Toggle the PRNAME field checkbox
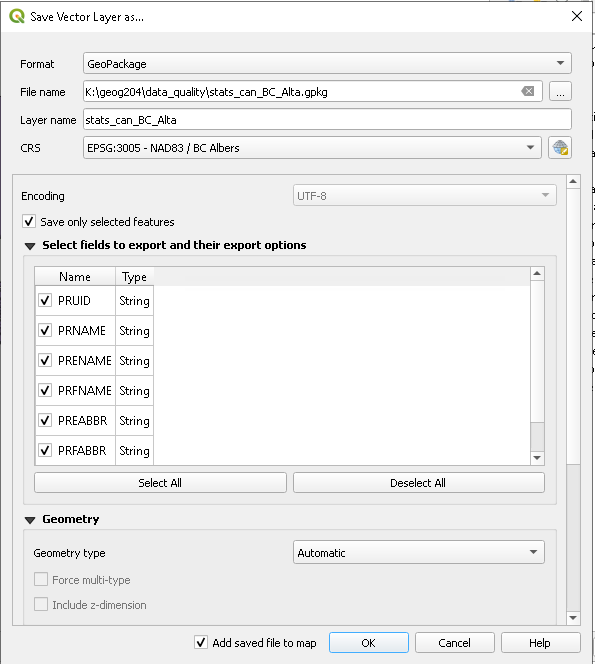The image size is (595, 664). (45, 330)
